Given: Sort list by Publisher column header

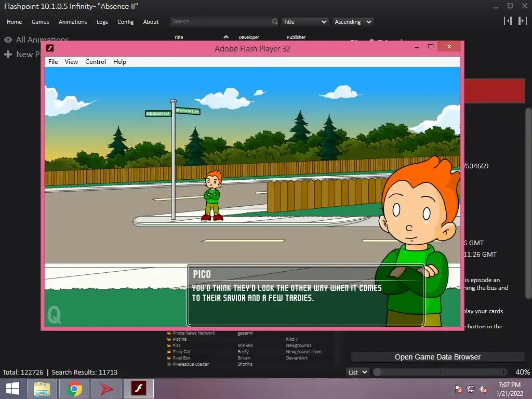Looking at the screenshot, I should click(x=296, y=37).
